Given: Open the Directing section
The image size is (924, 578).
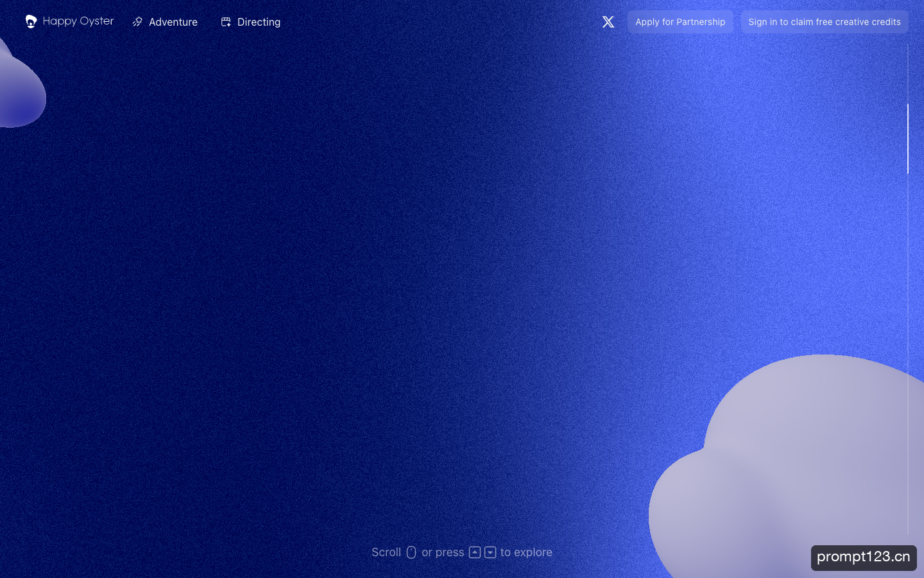Looking at the screenshot, I should [250, 22].
